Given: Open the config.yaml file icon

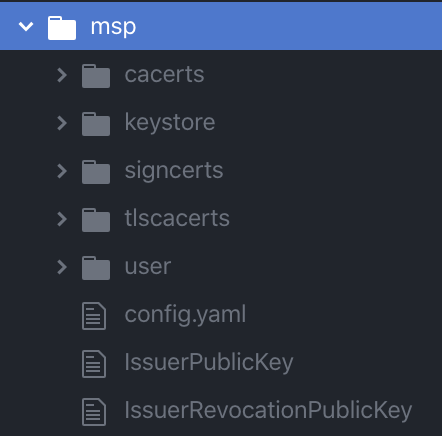Looking at the screenshot, I should 94,316.
